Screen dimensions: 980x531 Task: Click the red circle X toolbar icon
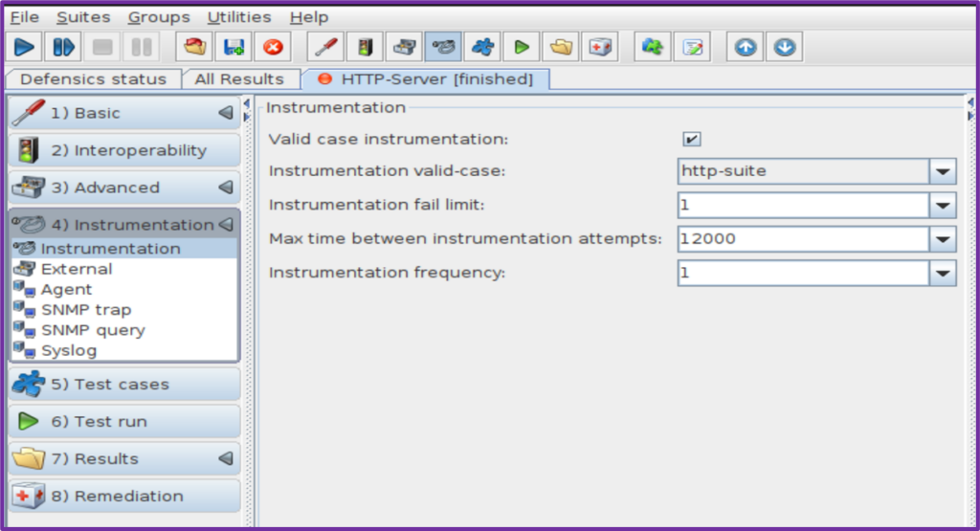(273, 47)
